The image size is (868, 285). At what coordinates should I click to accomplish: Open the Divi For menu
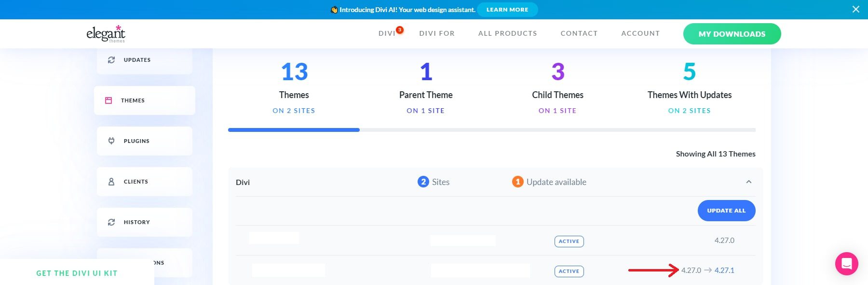[437, 33]
